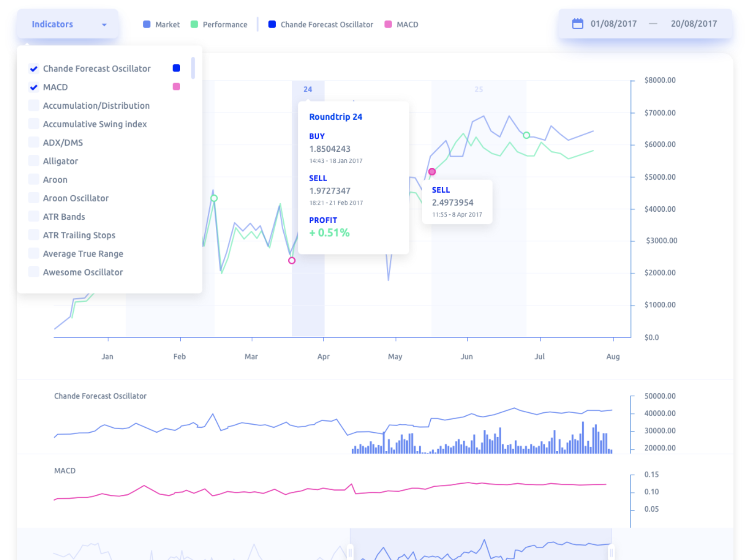Check ATR Trailing Stops checkbox

coord(33,235)
